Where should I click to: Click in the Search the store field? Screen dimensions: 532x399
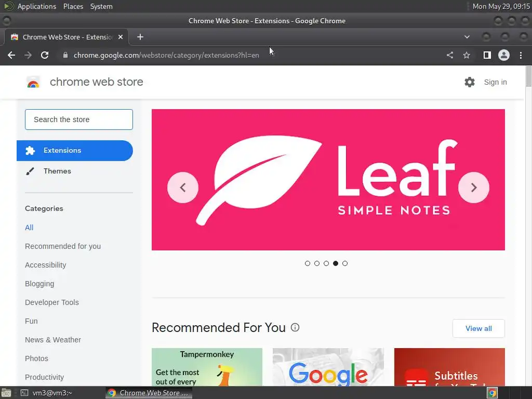tap(79, 119)
